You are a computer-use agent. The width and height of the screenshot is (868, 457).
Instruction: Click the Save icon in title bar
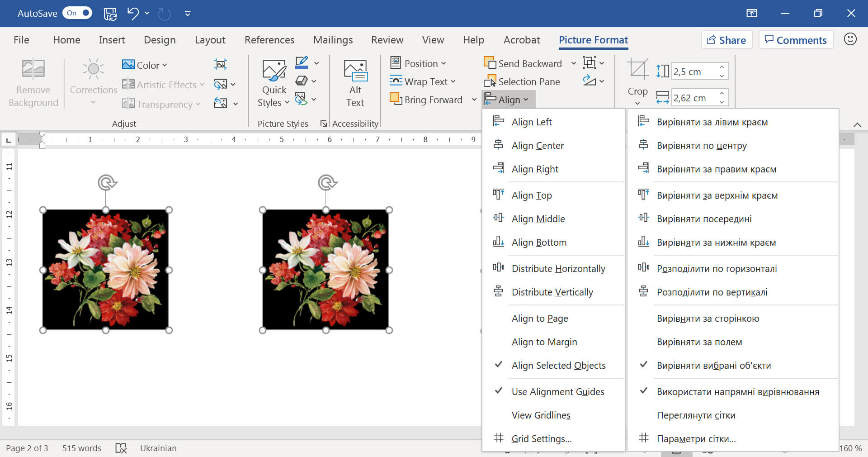click(110, 14)
